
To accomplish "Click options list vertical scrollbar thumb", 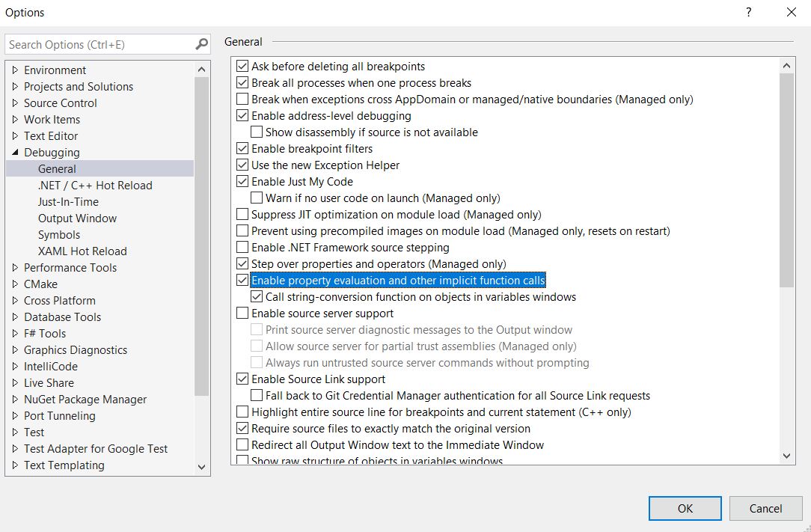I will click(x=786, y=180).
